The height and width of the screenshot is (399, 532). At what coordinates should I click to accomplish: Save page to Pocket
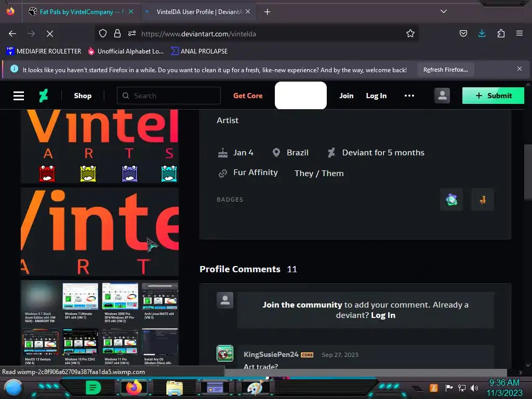point(463,33)
